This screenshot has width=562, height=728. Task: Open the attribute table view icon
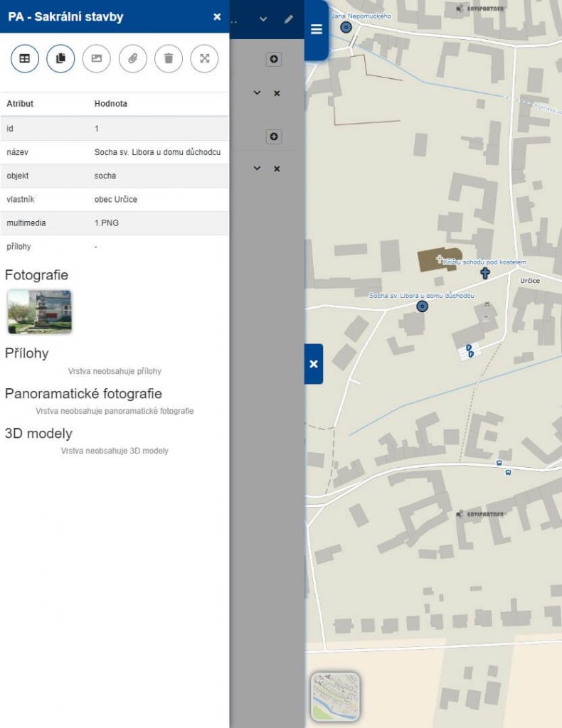(x=25, y=59)
